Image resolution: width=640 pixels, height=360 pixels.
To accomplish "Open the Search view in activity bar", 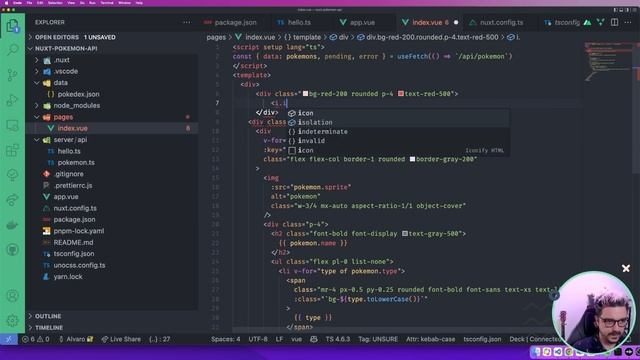I will [x=13, y=50].
